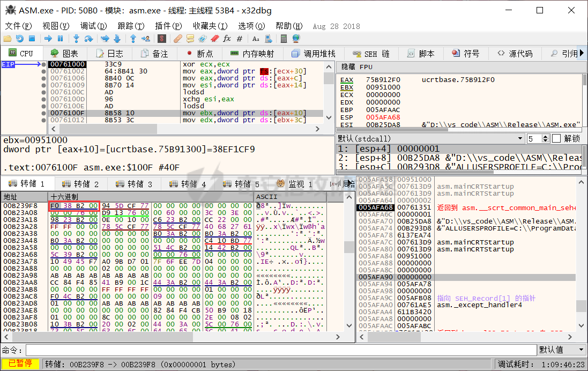Open the Scylla plugin icon
This screenshot has height=371, width=588.
click(x=161, y=39)
